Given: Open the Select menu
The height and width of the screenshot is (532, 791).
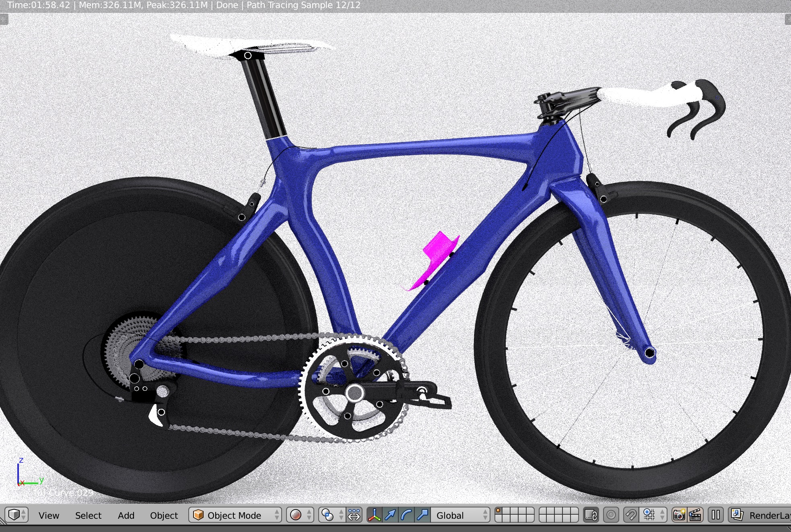Looking at the screenshot, I should click(x=88, y=516).
